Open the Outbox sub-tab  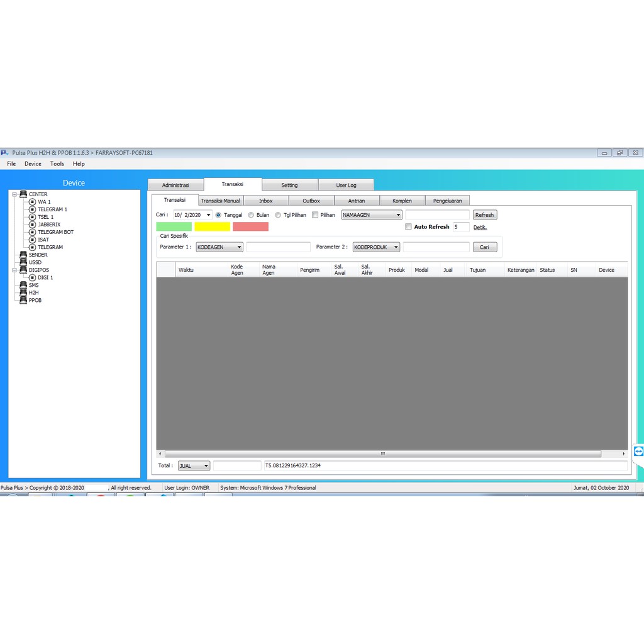(x=311, y=201)
